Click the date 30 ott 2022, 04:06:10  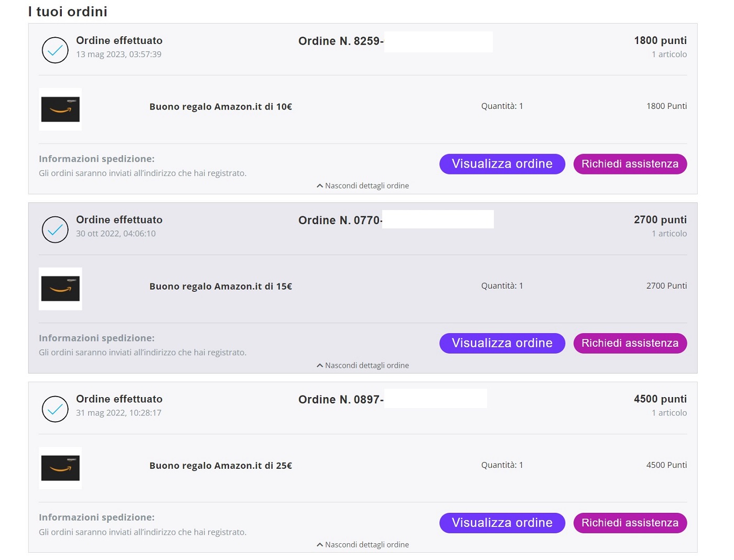coord(116,233)
